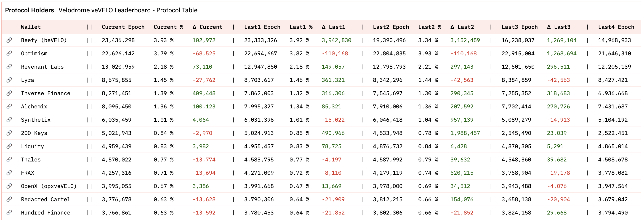Viewport: 644px width, 220px height.
Task: Click the chain icon next to Revenant Labs
Action: click(9, 67)
